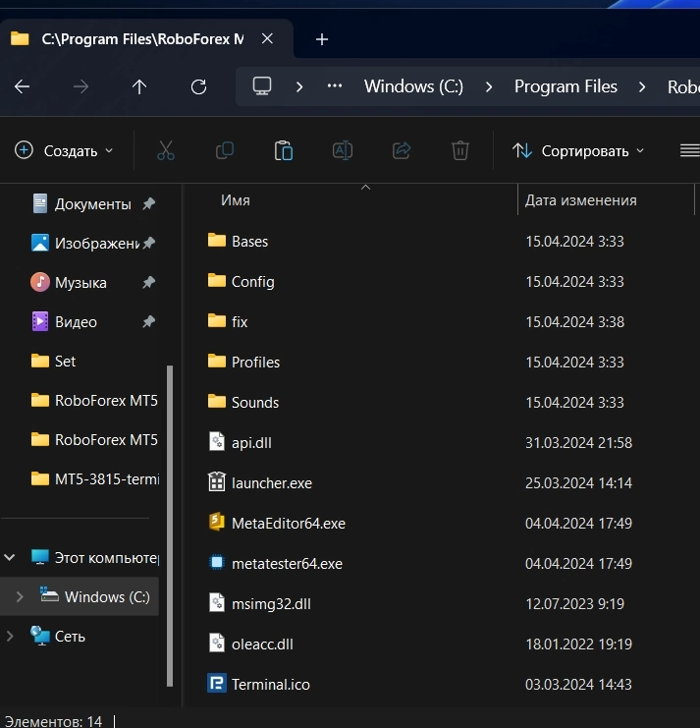
Task: Open the Сортировать dropdown
Action: 578,151
